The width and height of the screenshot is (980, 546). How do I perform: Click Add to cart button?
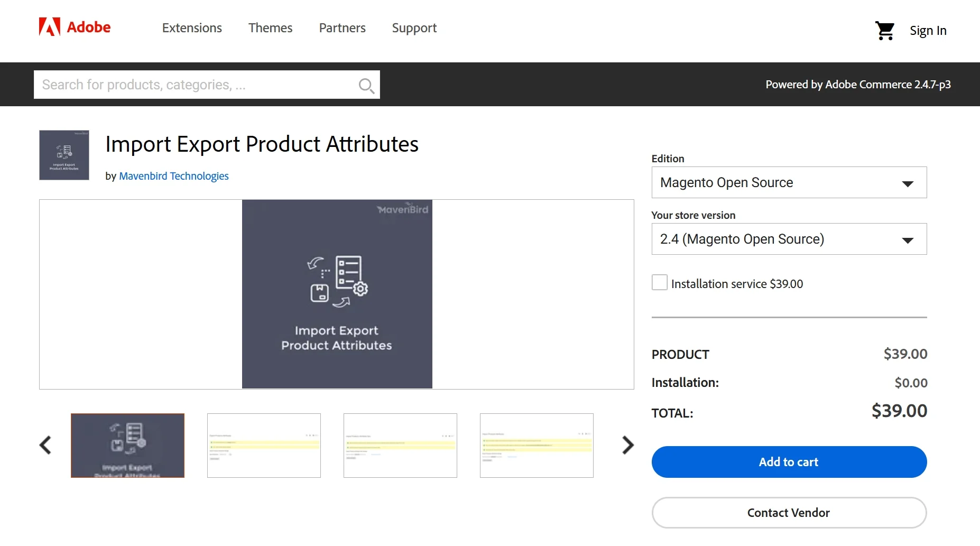(x=789, y=462)
